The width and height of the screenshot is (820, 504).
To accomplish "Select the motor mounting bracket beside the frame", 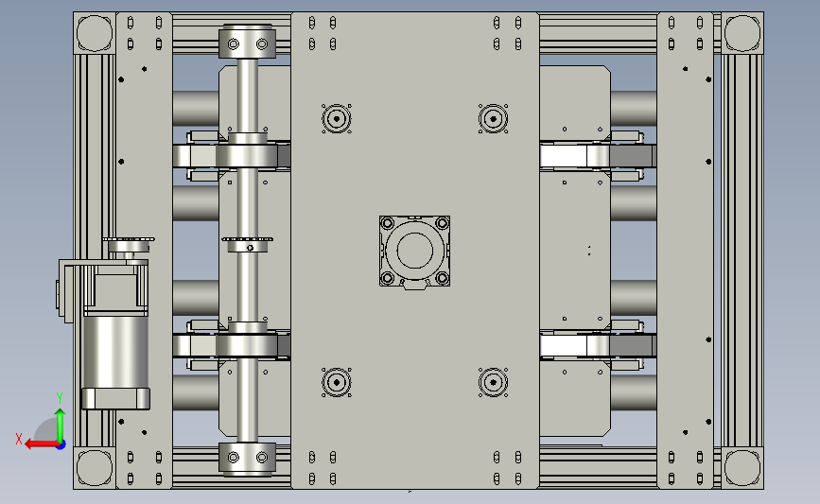I will [x=70, y=290].
